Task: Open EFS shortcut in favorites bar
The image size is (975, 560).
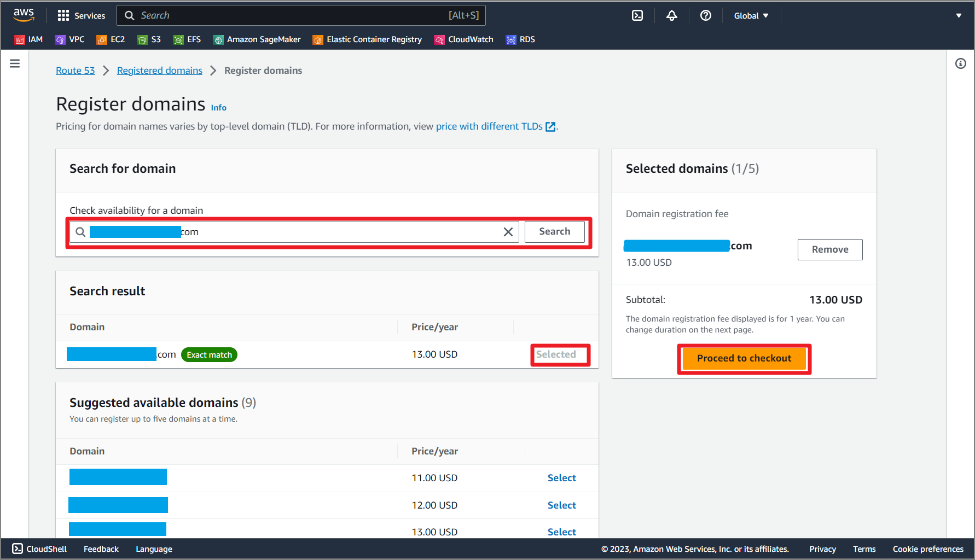Action: point(187,39)
